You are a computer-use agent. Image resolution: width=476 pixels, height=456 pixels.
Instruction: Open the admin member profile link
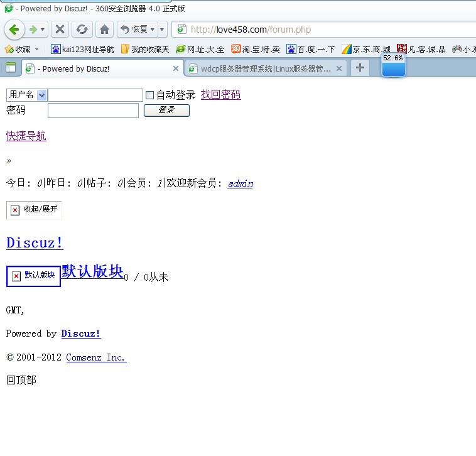[240, 183]
